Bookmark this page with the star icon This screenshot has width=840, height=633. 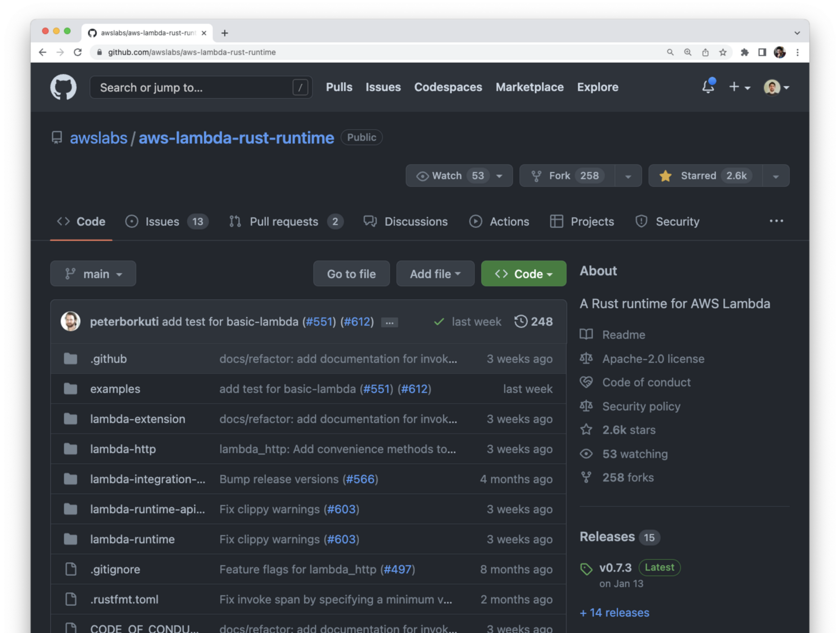(x=723, y=52)
